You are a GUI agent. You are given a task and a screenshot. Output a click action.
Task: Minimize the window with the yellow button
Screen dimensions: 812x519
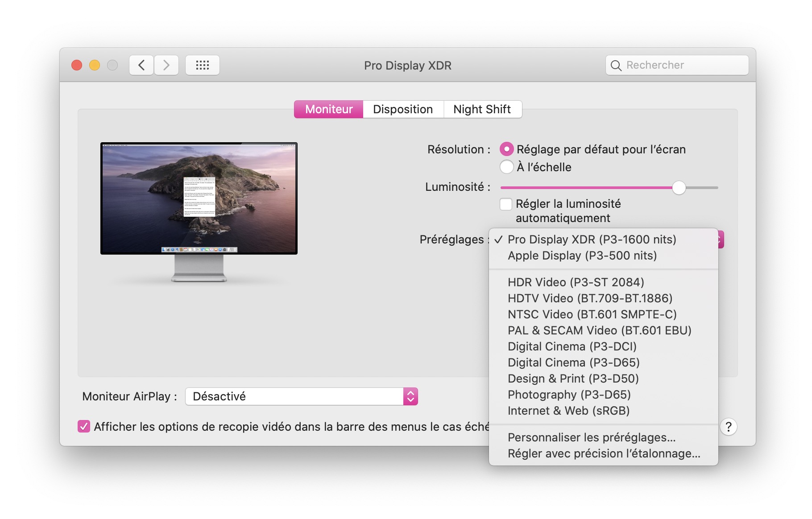pyautogui.click(x=95, y=65)
